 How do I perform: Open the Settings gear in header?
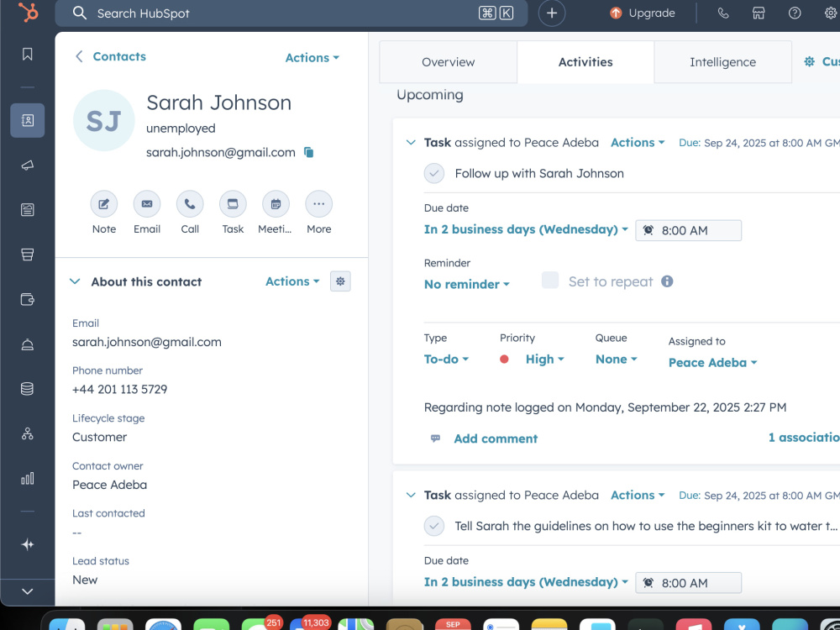(x=831, y=13)
